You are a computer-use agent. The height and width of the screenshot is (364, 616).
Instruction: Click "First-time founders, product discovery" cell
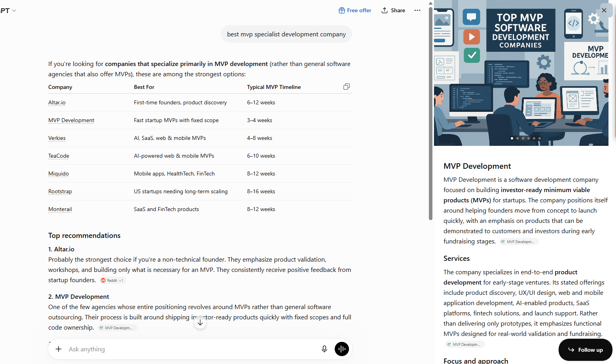click(180, 102)
